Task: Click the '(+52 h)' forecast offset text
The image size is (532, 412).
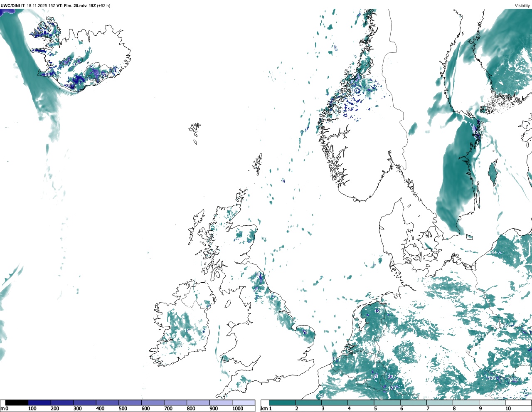Action: click(103, 6)
